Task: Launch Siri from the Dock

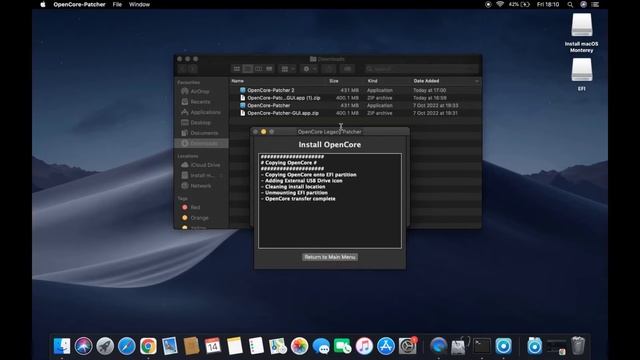Action: tap(84, 346)
